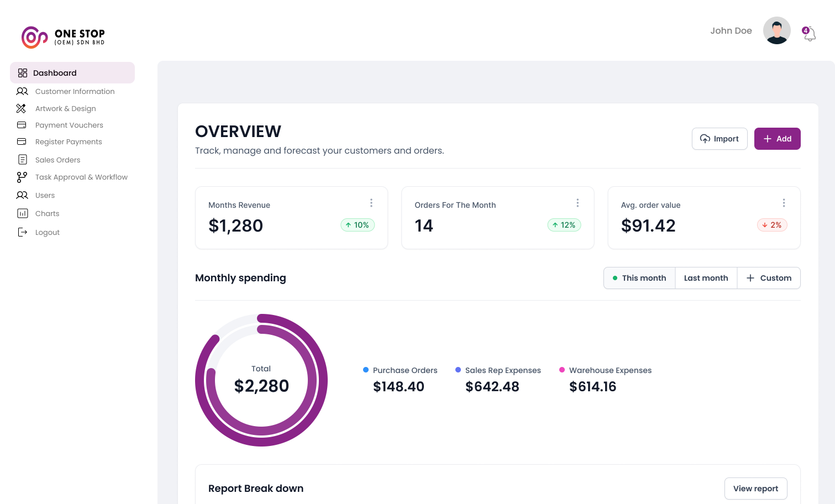The image size is (835, 504).
Task: Choose the Custom date range
Action: pos(769,278)
